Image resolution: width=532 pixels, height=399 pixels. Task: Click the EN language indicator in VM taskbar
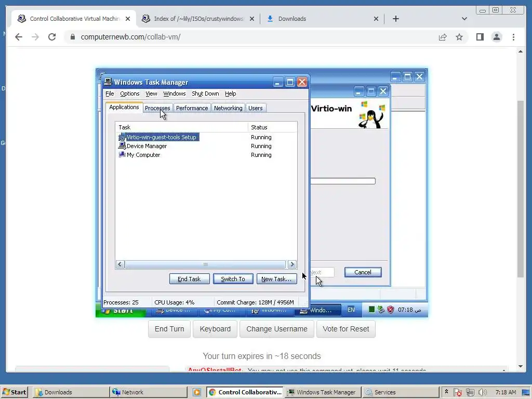click(x=351, y=310)
